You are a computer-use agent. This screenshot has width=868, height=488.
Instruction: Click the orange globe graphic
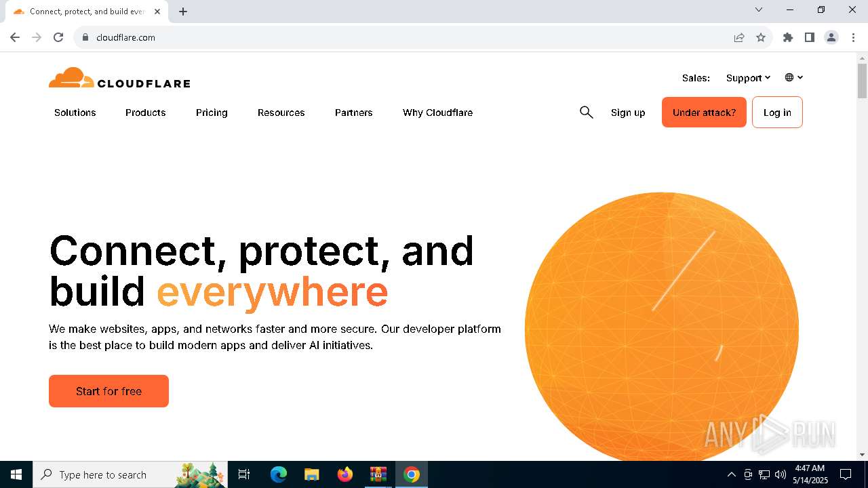[662, 325]
